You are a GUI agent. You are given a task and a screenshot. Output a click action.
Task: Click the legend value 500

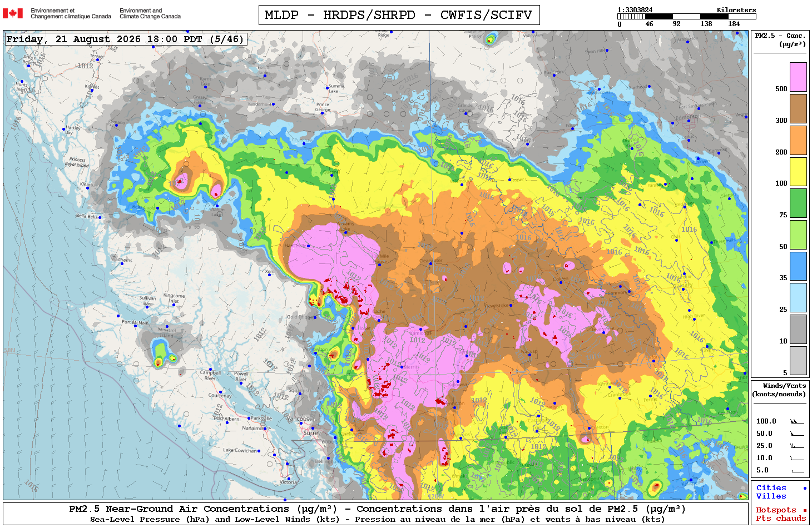pos(781,89)
